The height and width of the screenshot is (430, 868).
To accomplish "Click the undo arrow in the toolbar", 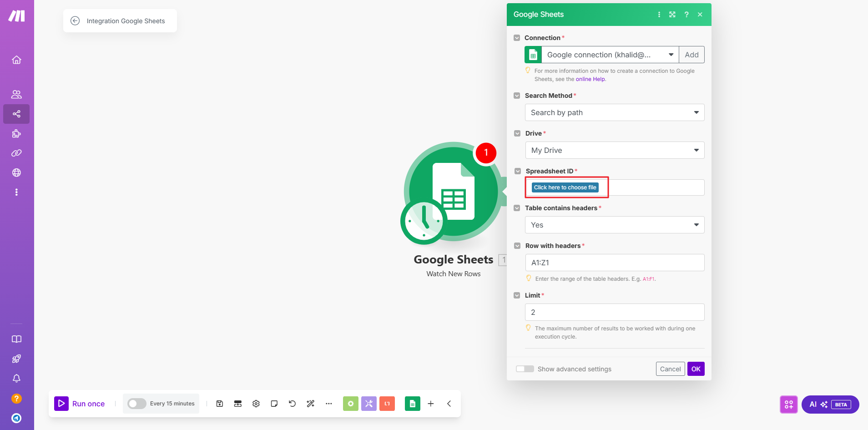I will [x=293, y=404].
